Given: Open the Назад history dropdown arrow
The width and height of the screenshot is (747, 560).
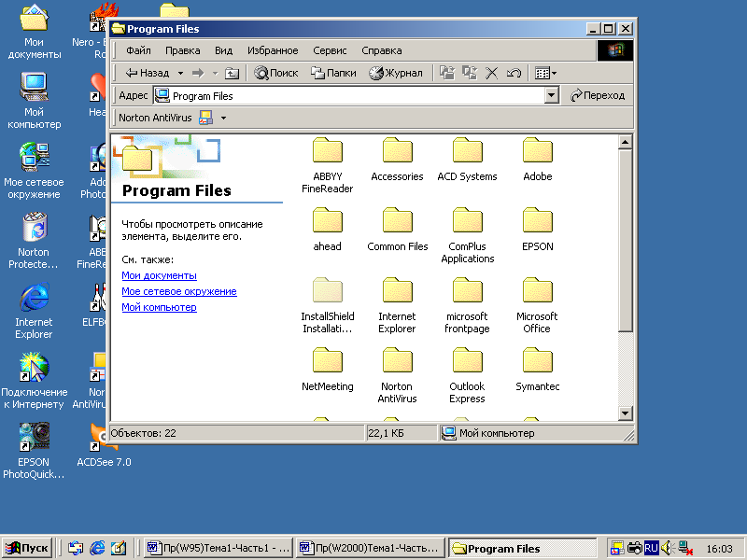Looking at the screenshot, I should (x=180, y=73).
